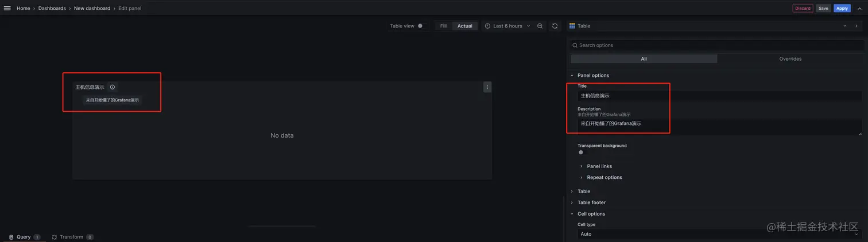Viewport: 868px width, 242px height.
Task: Open the Query tab
Action: click(24, 237)
